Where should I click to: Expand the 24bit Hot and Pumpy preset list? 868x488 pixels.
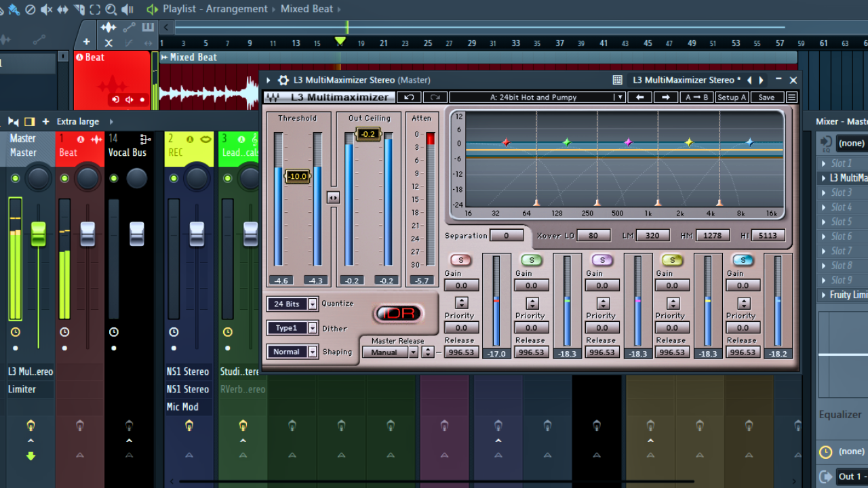click(x=618, y=98)
